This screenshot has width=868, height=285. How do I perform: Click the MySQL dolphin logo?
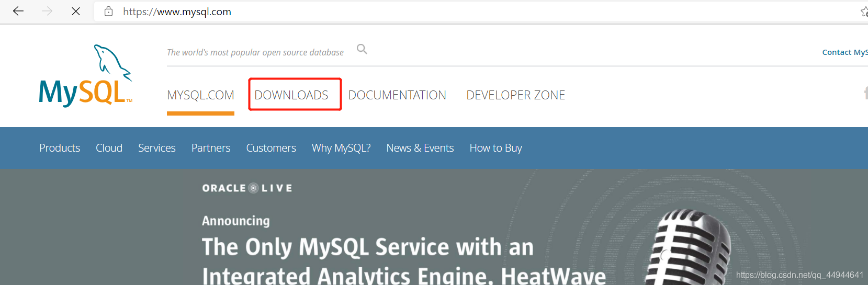click(x=86, y=76)
